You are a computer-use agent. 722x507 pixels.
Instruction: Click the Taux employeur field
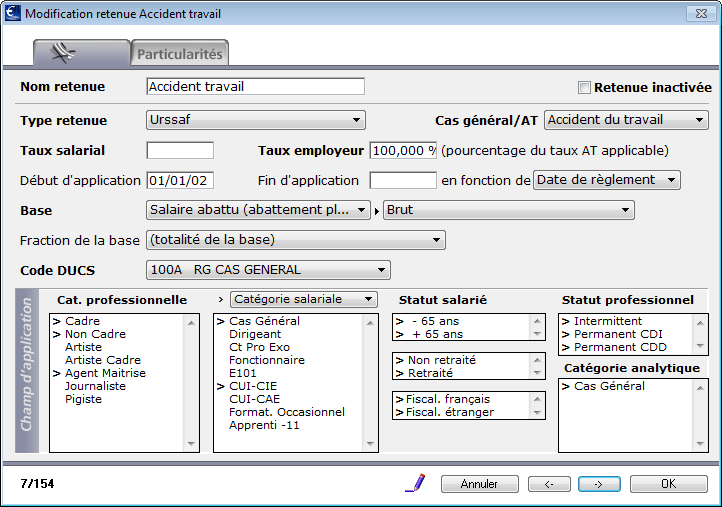point(403,150)
